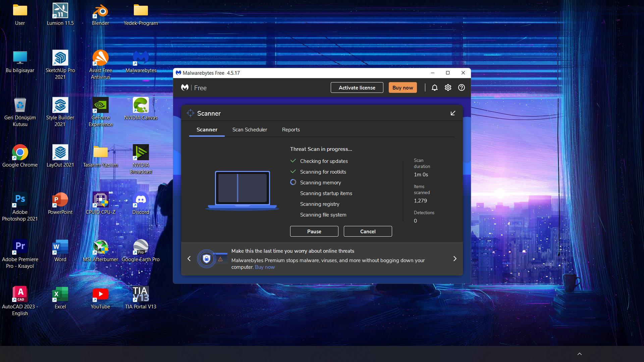This screenshot has width=644, height=362.
Task: Select the Geri Dönüşüm Kutusu icon
Action: (20, 112)
